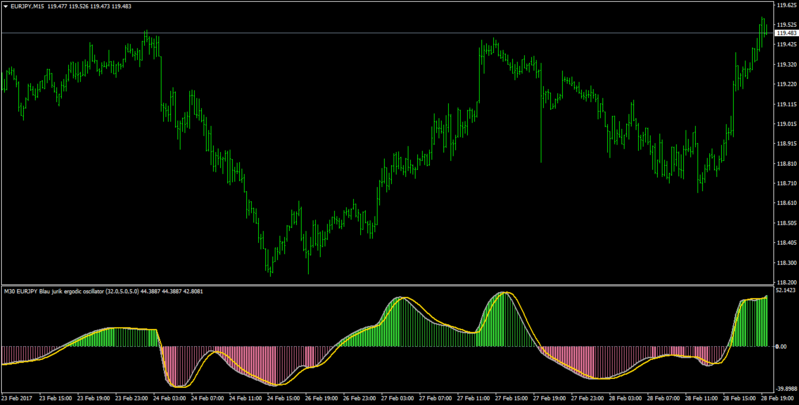
Task: Click the 119.220 price scale label
Action: [787, 85]
